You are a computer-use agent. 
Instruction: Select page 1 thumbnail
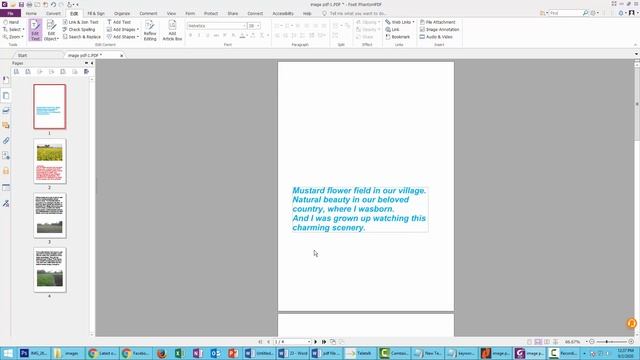pos(49,107)
